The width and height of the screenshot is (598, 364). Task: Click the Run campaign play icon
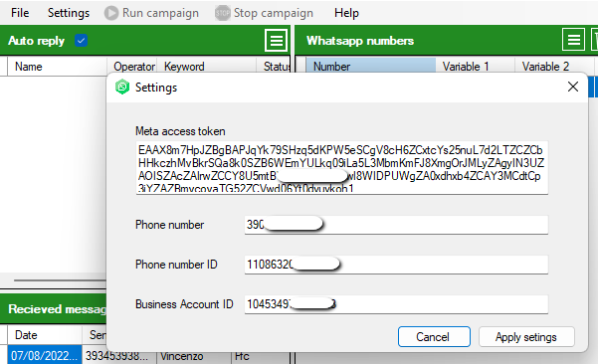coord(111,13)
